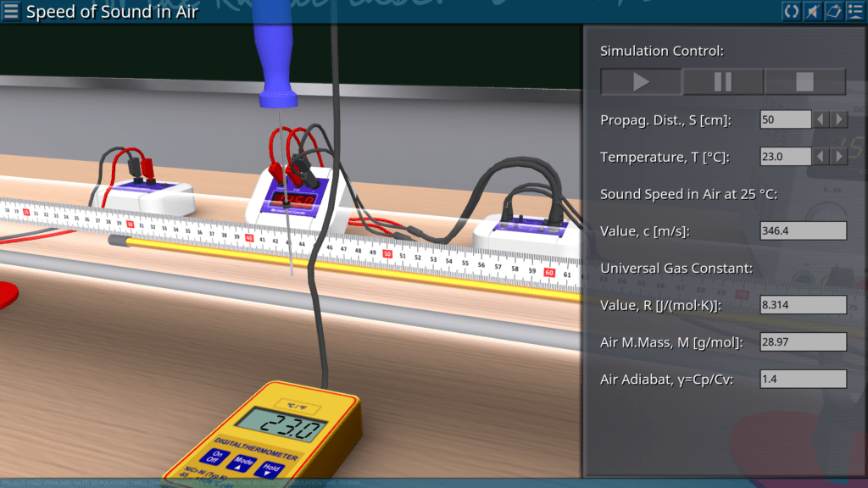Screen dimensions: 868x488
Task: Decrease propagation distance with left arrow
Action: click(821, 119)
